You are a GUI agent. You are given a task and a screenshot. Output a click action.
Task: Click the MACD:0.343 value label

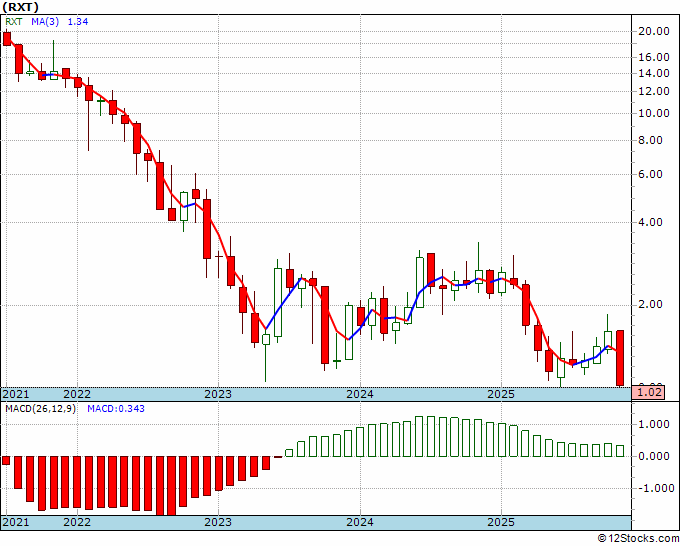116,409
